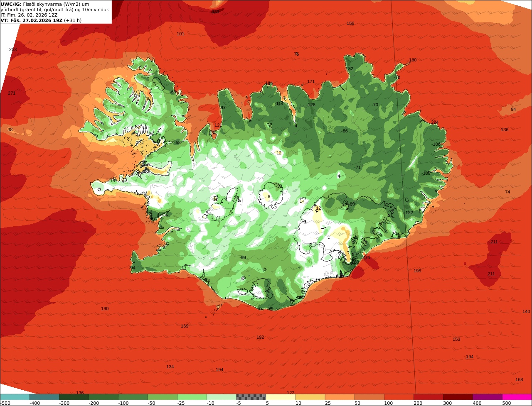Click the map value 192
This screenshot has width=532, height=406.
tap(260, 337)
